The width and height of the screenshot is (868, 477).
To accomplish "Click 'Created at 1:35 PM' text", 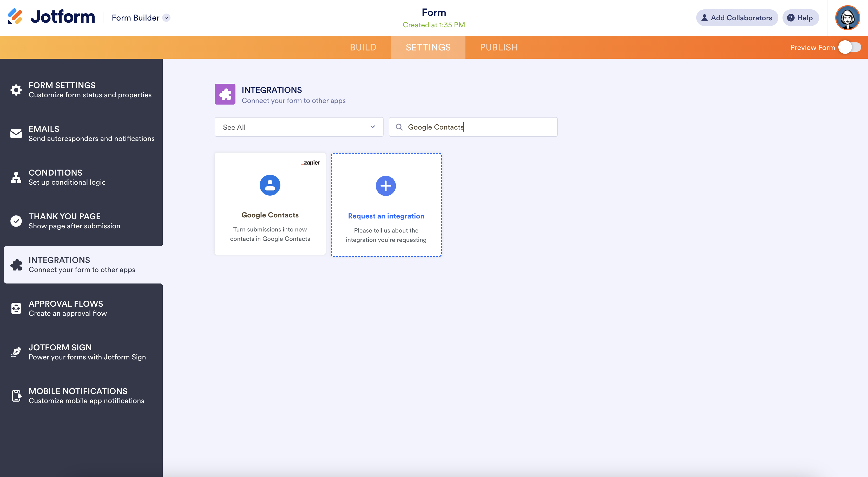I will click(x=434, y=25).
